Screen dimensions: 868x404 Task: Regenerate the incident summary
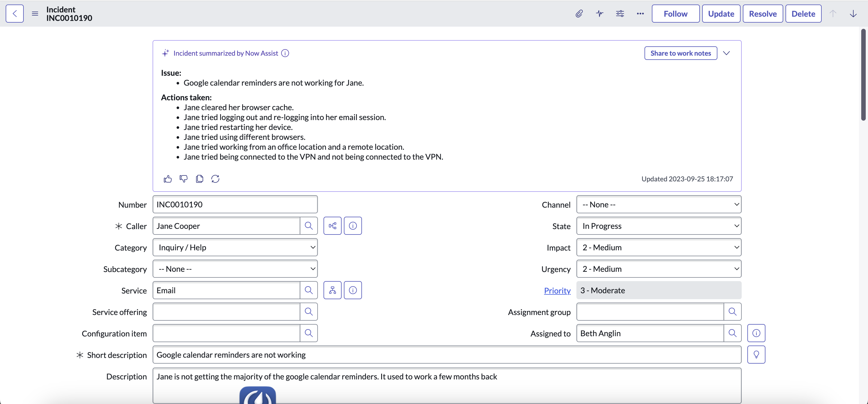click(x=215, y=179)
